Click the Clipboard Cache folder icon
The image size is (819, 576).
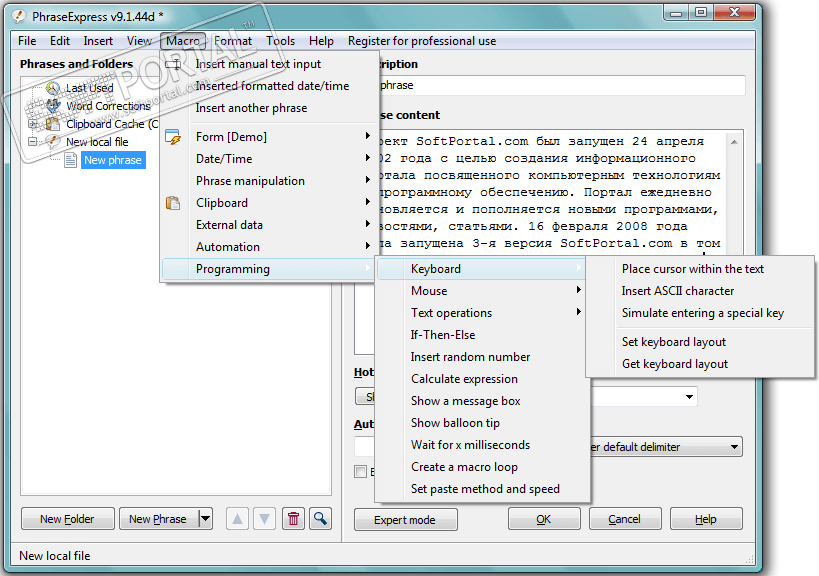53,124
